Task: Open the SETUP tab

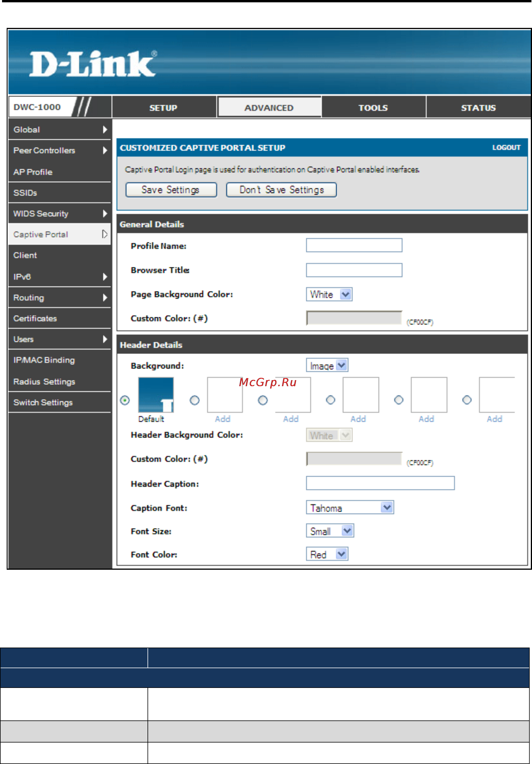Action: coord(164,107)
